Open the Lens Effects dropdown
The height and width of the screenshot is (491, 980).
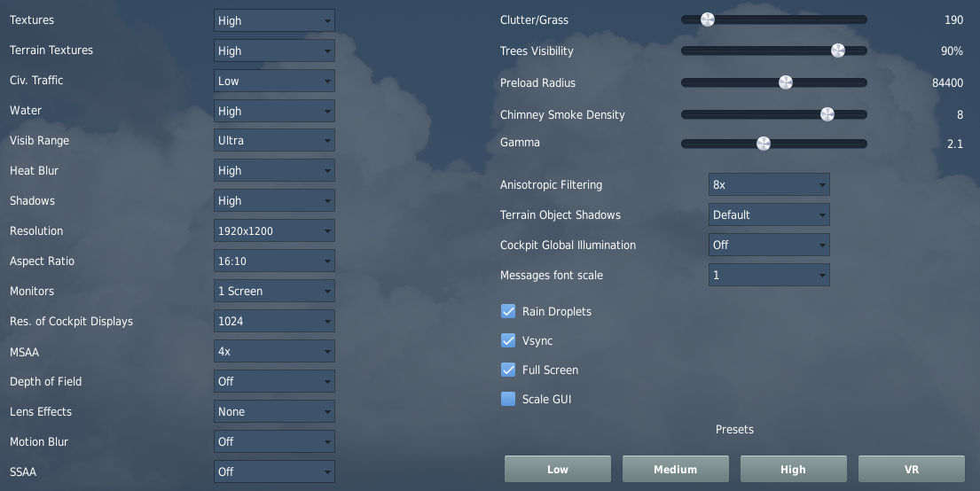click(x=274, y=411)
